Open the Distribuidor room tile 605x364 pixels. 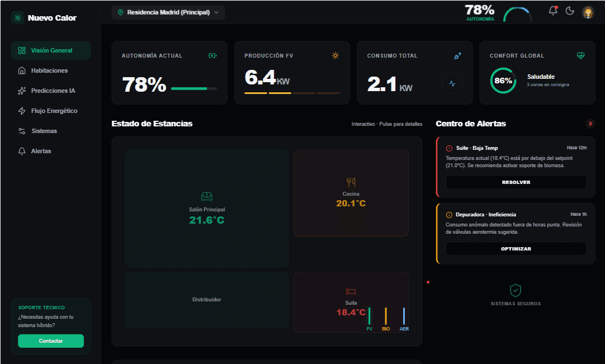click(x=207, y=300)
